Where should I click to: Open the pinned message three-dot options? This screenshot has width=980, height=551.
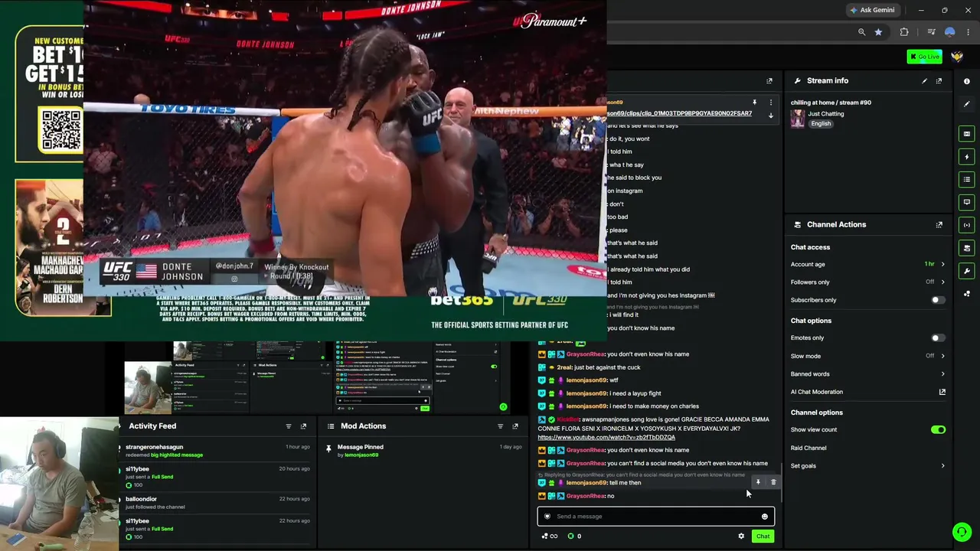pyautogui.click(x=771, y=102)
